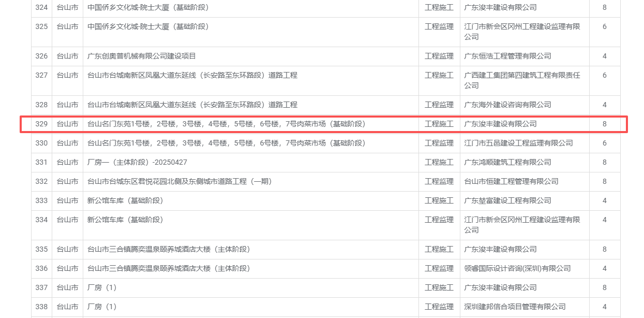The width and height of the screenshot is (644, 318).
Task: Click 深圳建邦信合项目管理有限公司 company name
Action: pyautogui.click(x=515, y=307)
